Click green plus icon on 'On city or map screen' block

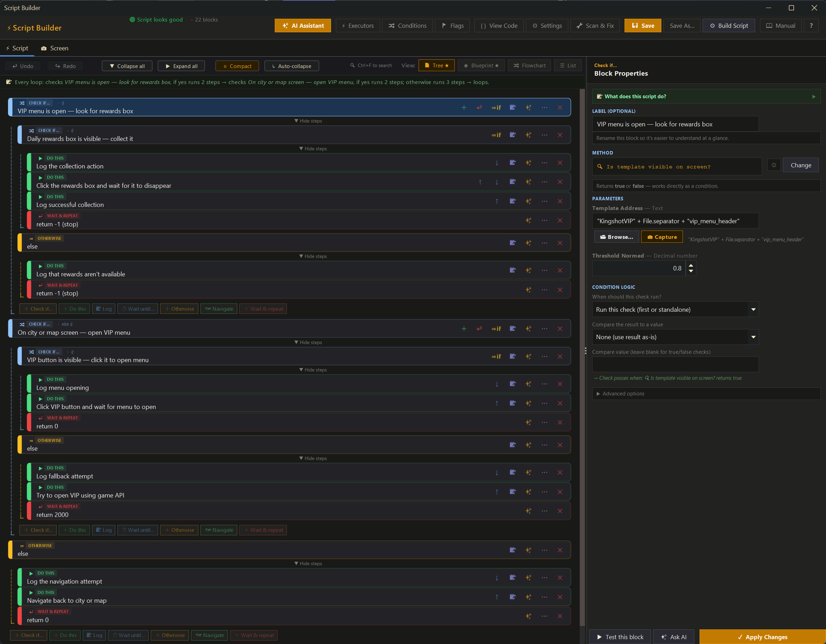click(x=464, y=329)
